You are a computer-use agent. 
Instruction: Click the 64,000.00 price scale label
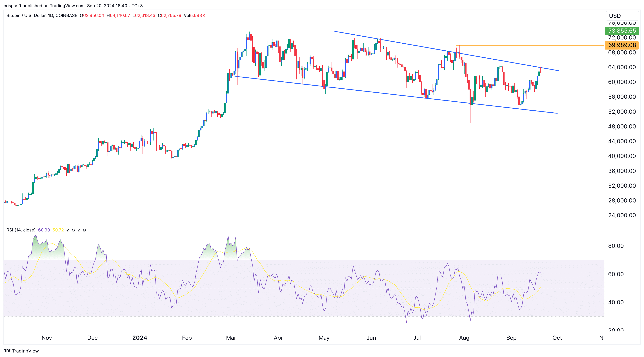click(622, 67)
